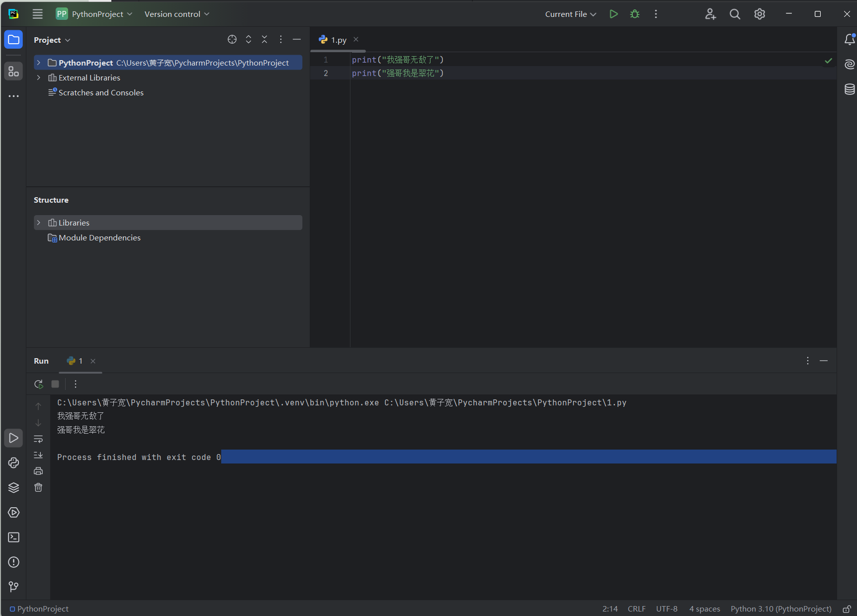Open AI Assistant spiral icon on right stripe
857x616 pixels.
coord(850,64)
